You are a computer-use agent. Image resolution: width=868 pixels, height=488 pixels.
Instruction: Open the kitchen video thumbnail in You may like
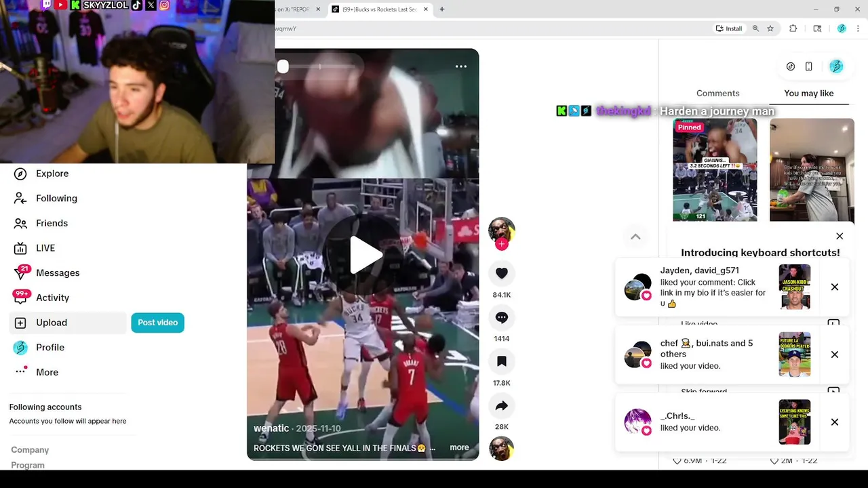[x=812, y=170]
